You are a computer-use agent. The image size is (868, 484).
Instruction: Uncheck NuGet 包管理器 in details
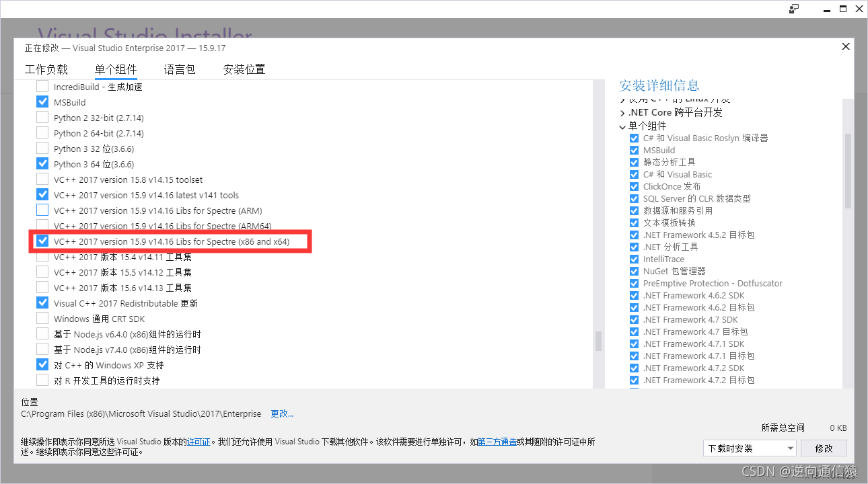pyautogui.click(x=634, y=271)
